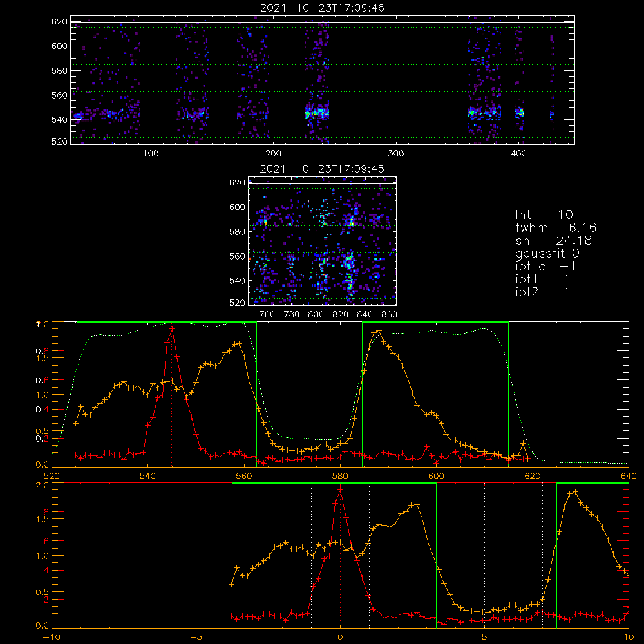The image size is (644, 644).
Task: Click x-axis label 840 on the middle image
Action: tap(365, 315)
